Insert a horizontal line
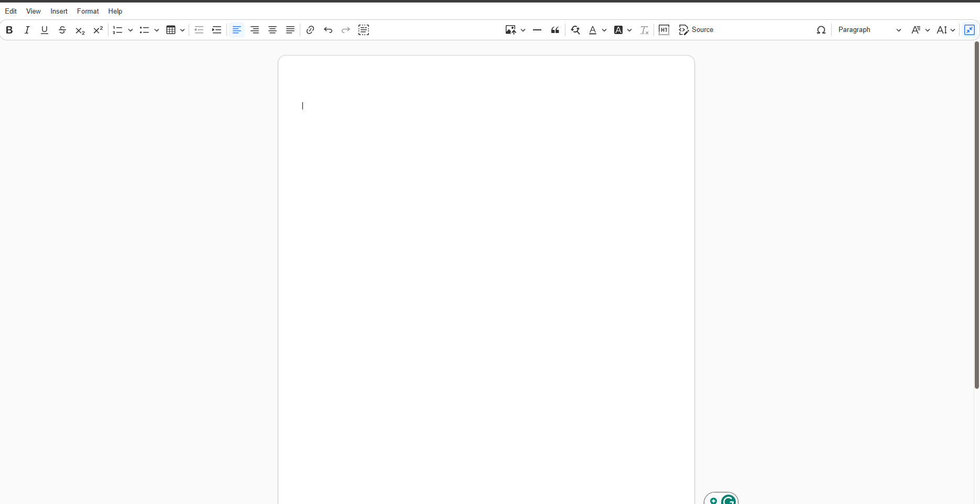Image resolution: width=980 pixels, height=504 pixels. pos(537,30)
